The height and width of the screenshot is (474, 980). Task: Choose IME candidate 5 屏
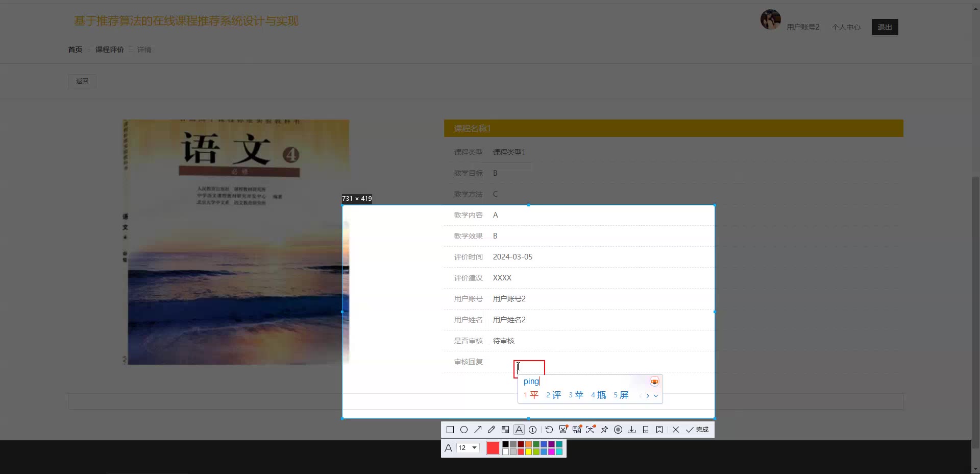point(621,395)
